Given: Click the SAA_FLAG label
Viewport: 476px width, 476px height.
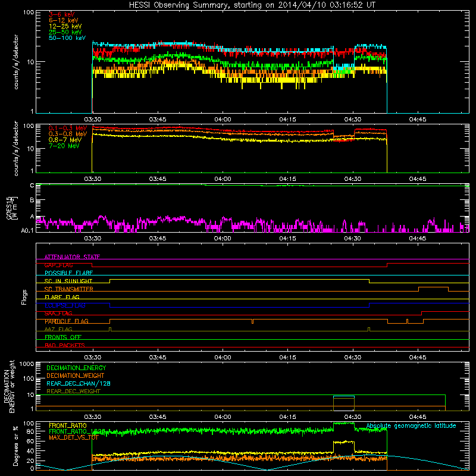Looking at the screenshot, I should pyautogui.click(x=58, y=313).
